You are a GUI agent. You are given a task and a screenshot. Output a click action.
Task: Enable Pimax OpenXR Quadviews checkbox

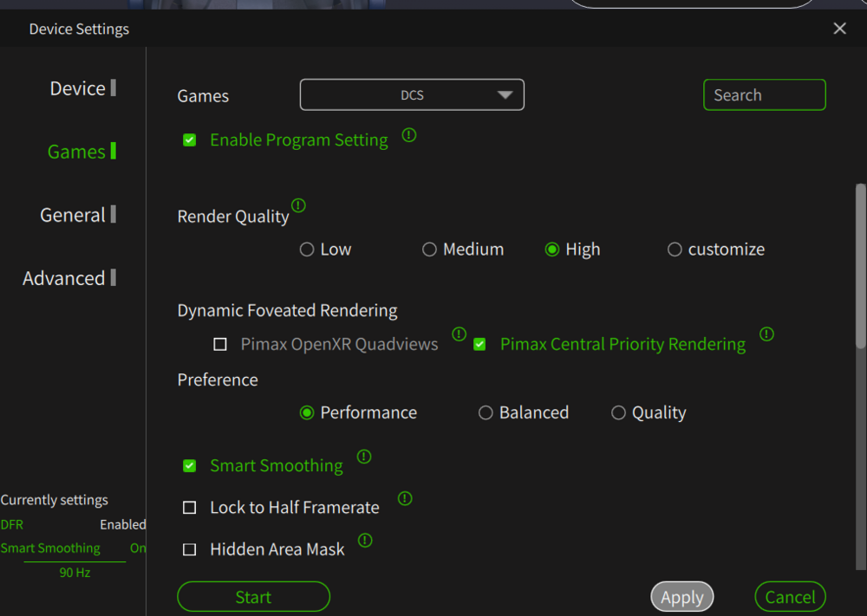click(220, 345)
